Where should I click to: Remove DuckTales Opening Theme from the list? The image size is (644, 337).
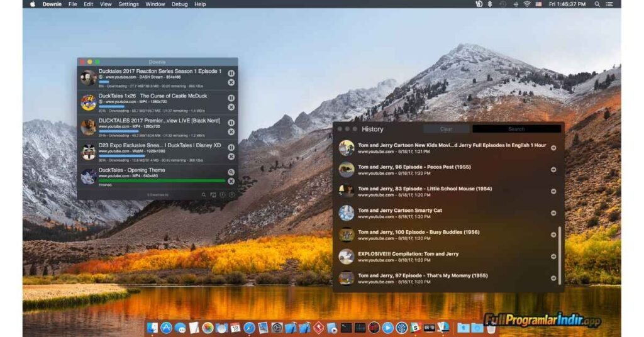(231, 181)
